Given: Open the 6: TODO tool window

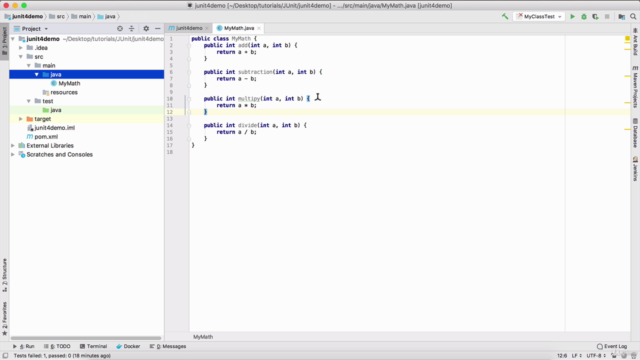Looking at the screenshot, I should pos(57,347).
